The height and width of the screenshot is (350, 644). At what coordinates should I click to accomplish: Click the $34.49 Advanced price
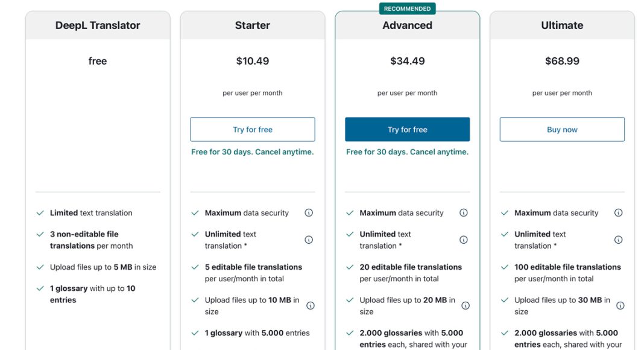[408, 61]
